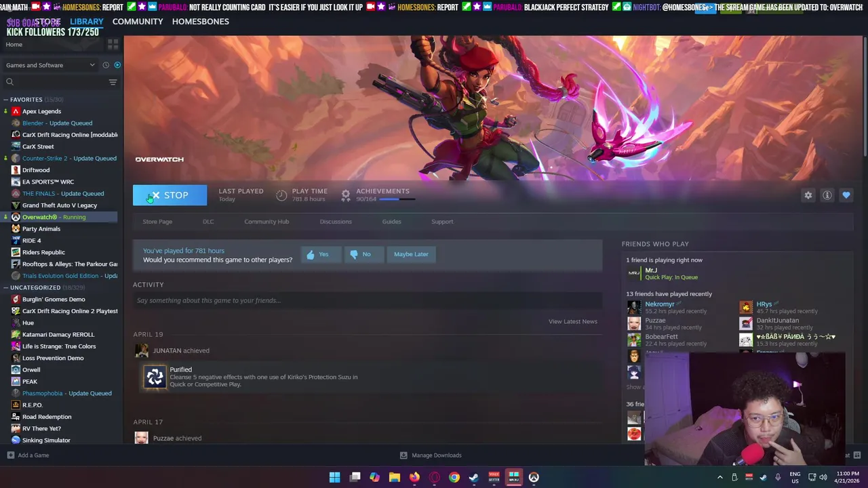Open Overwatch game settings gear

(x=808, y=195)
